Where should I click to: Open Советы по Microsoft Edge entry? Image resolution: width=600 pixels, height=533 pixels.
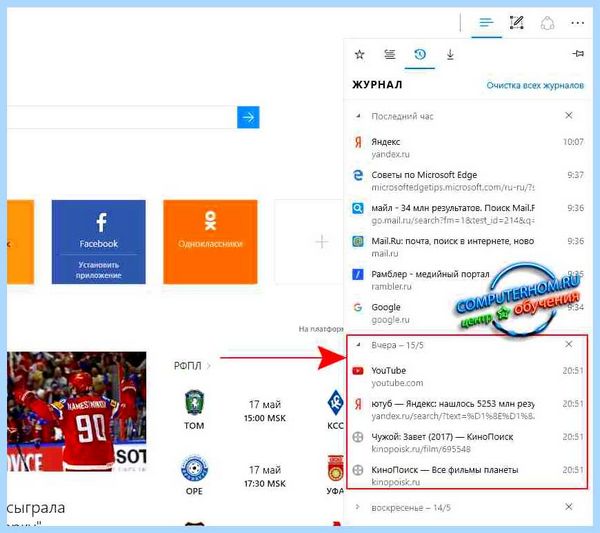click(x=468, y=181)
